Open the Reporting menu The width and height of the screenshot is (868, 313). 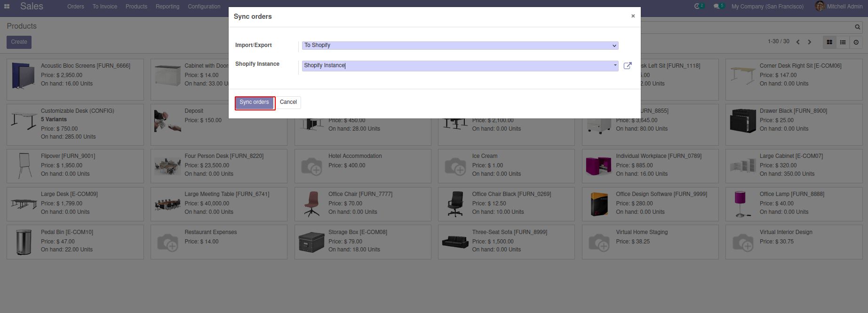(x=167, y=7)
